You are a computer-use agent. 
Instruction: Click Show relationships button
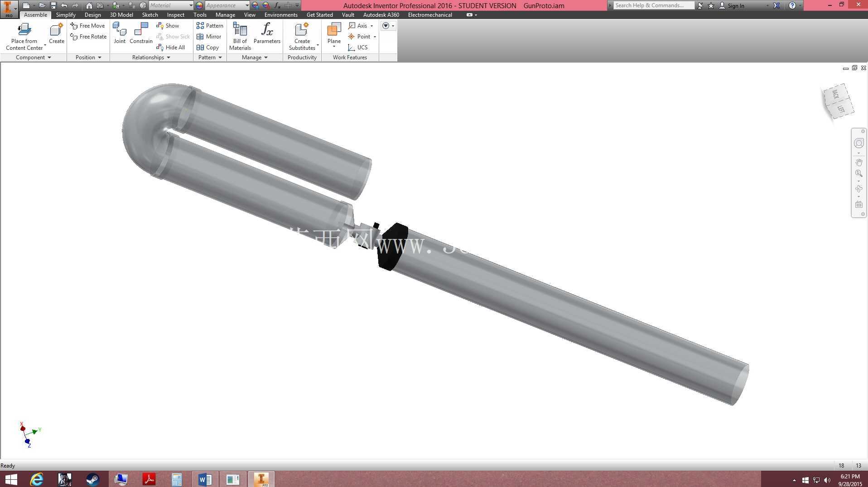tap(168, 26)
